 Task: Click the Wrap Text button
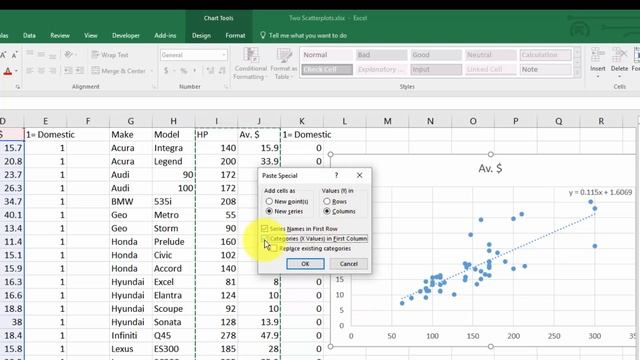pos(110,55)
